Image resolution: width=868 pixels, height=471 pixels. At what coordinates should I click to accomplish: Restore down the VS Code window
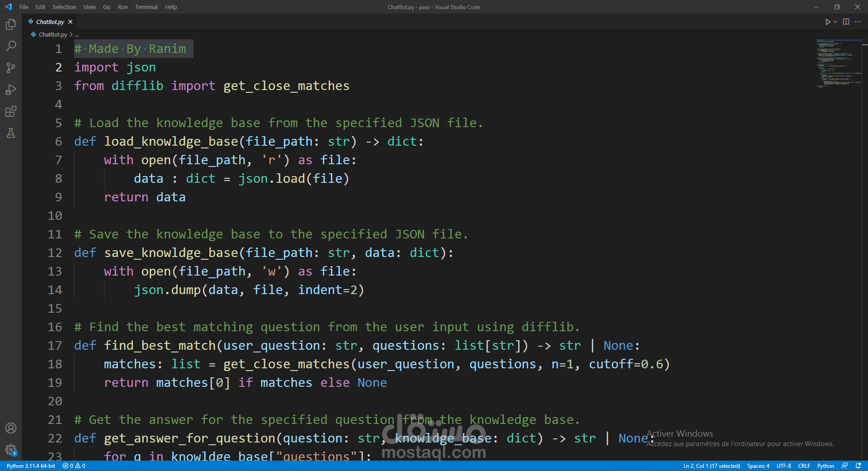[x=837, y=7]
